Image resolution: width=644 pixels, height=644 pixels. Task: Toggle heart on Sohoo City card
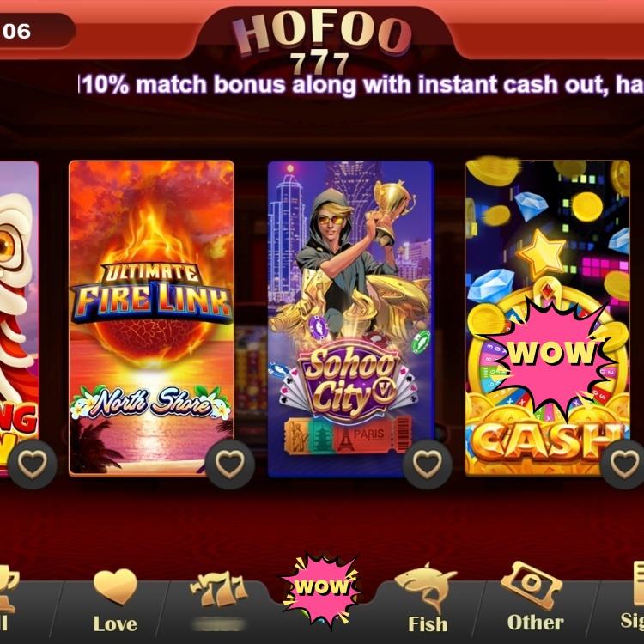(x=428, y=464)
